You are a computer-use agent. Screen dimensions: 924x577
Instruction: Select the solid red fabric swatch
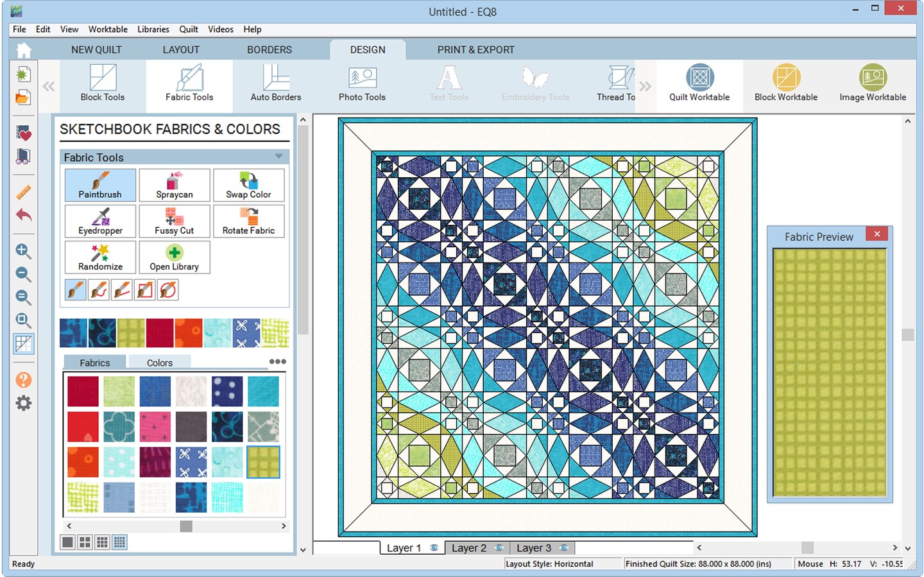83,427
